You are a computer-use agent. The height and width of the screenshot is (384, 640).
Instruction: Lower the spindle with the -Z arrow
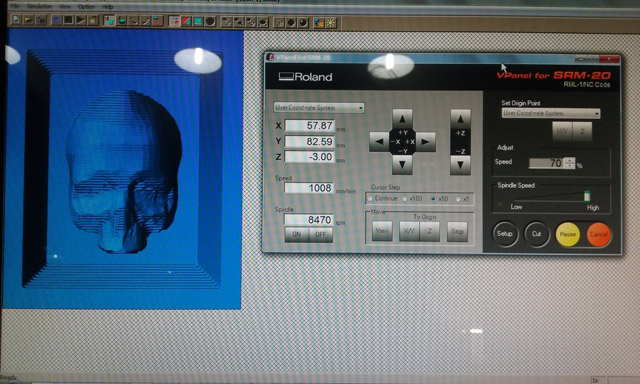pyautogui.click(x=460, y=165)
